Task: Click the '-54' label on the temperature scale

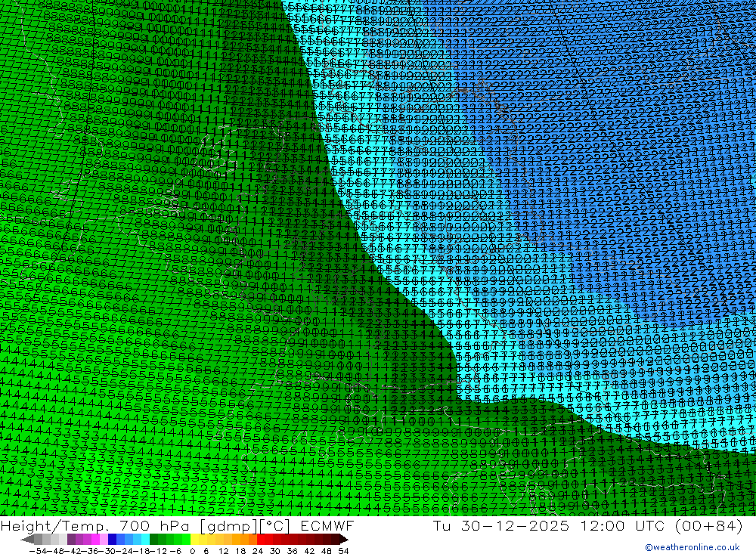Action: [38, 551]
